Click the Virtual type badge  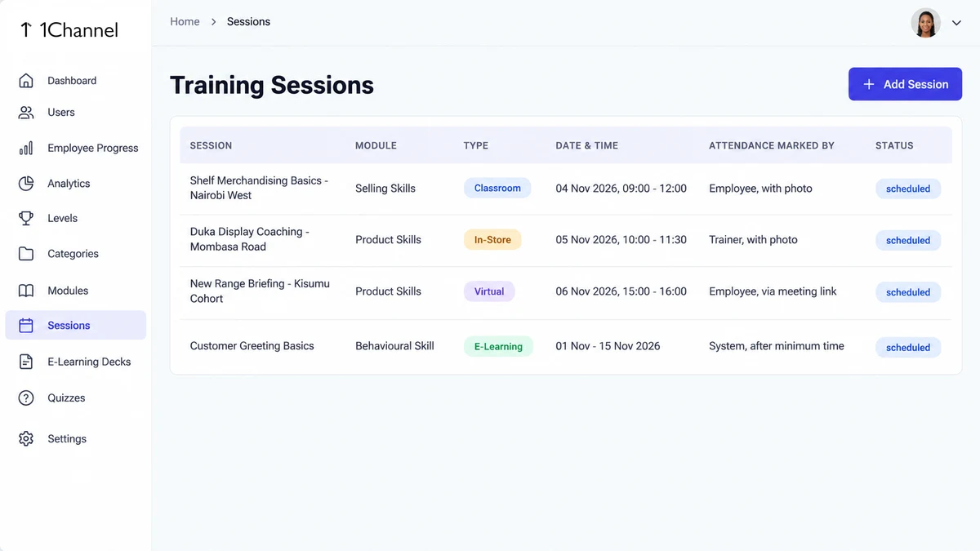tap(489, 291)
